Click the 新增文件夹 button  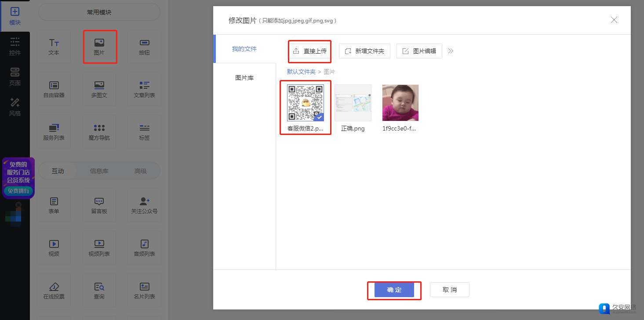coord(364,51)
